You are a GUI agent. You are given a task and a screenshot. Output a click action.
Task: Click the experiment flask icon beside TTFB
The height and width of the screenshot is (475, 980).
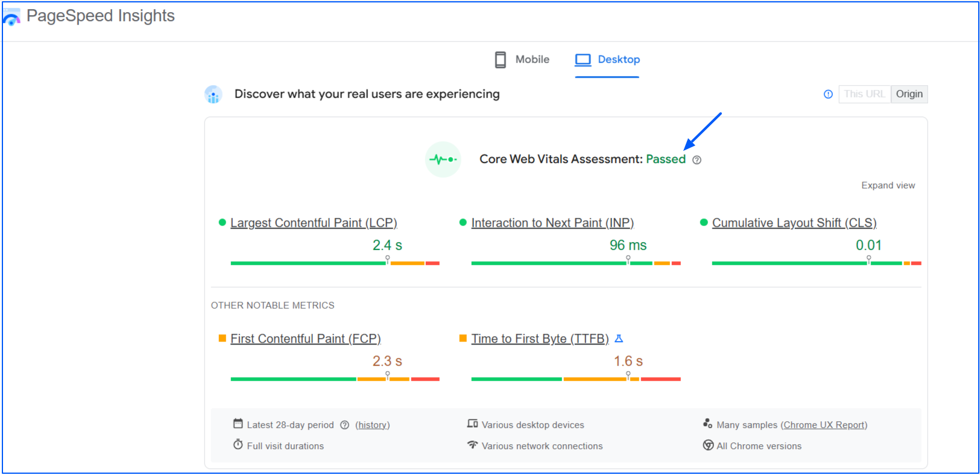click(619, 339)
